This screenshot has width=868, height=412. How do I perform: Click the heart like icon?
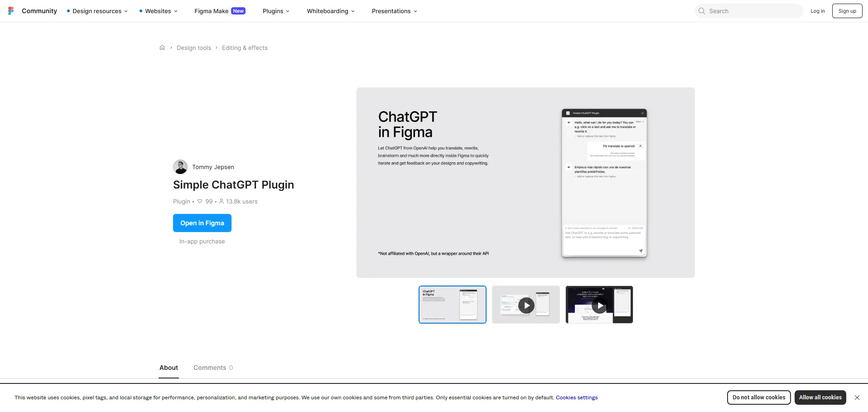pos(200,201)
